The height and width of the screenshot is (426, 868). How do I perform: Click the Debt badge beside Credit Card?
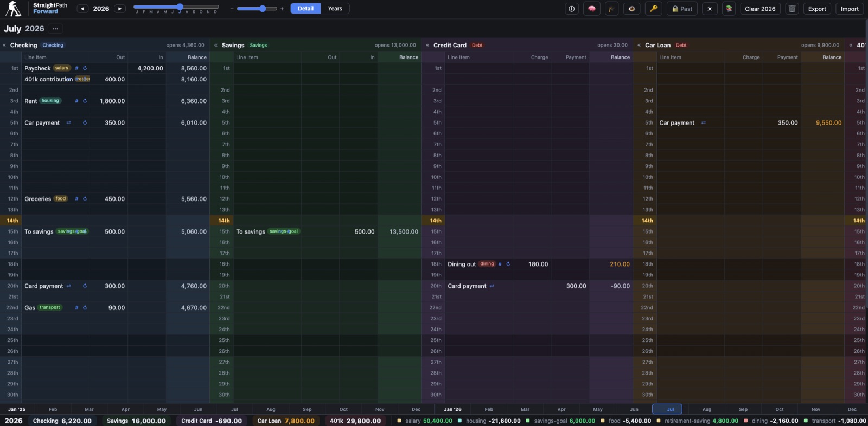[477, 46]
